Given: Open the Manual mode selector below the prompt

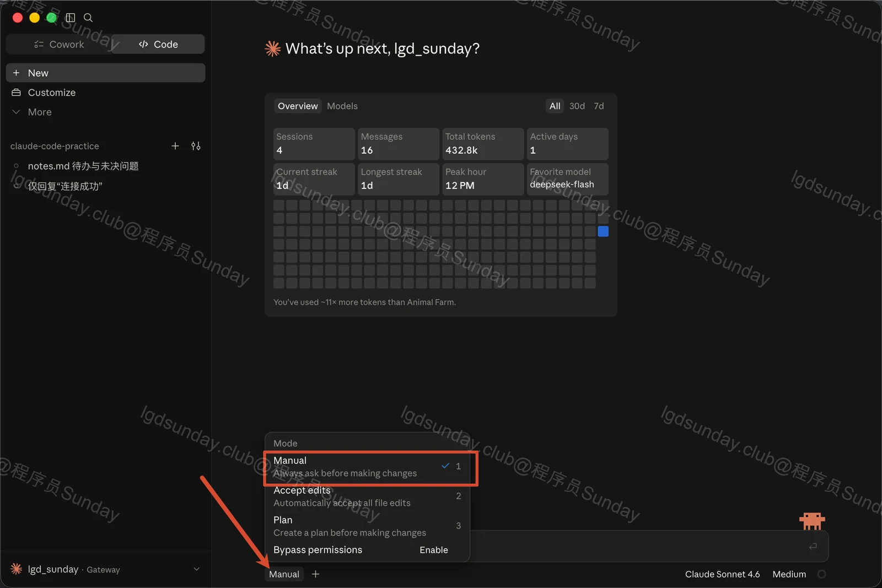Looking at the screenshot, I should (x=284, y=574).
